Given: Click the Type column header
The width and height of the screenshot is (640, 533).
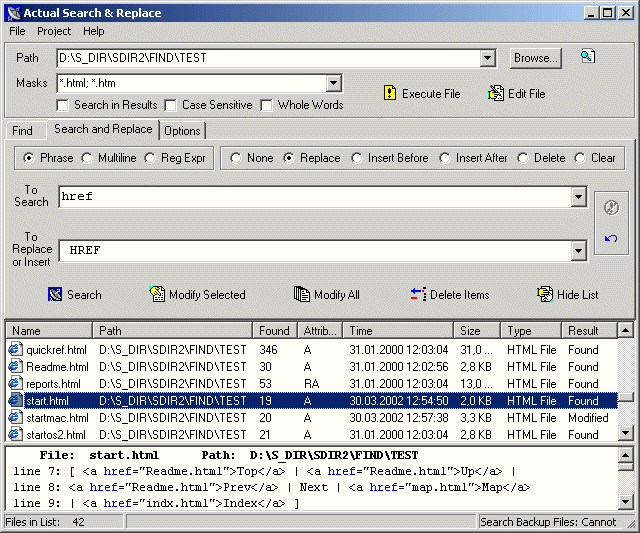Looking at the screenshot, I should [531, 331].
